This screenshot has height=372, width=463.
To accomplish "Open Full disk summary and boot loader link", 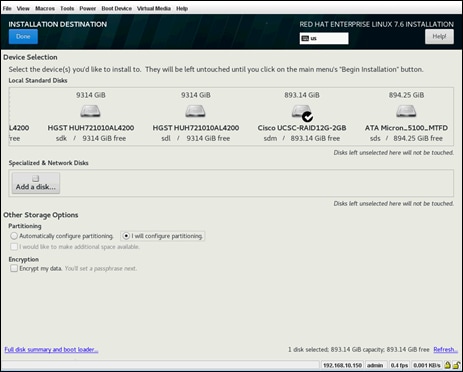I will click(x=51, y=349).
